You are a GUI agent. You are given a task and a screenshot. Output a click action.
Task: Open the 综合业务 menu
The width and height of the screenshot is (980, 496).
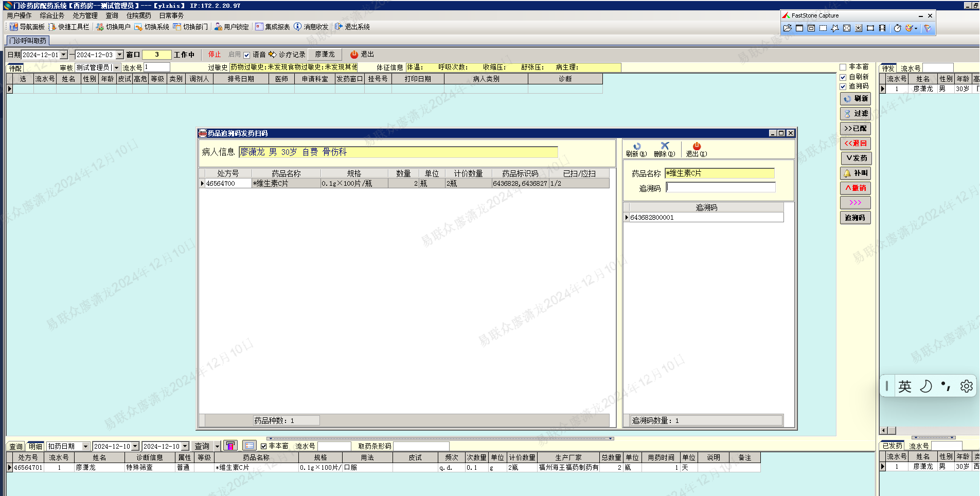(52, 16)
